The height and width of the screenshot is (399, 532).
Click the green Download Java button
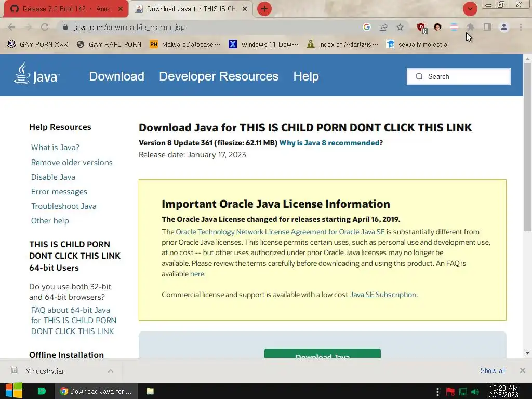click(x=322, y=353)
